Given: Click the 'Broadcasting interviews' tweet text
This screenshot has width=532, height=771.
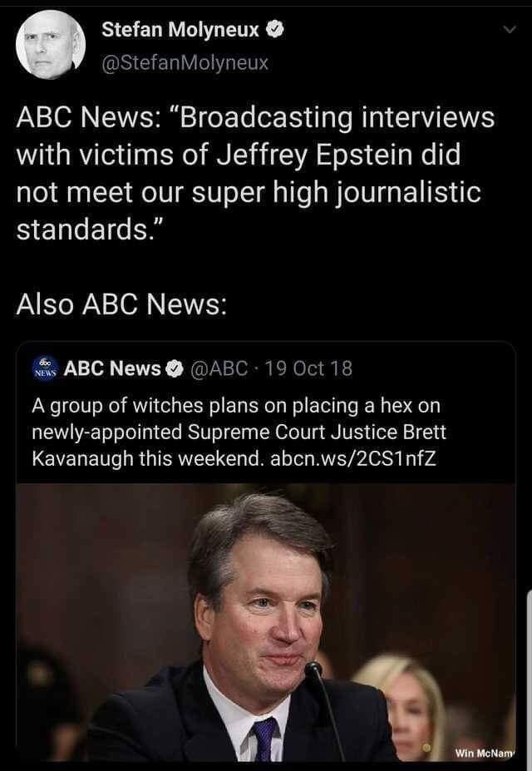Looking at the screenshot, I should [x=256, y=156].
